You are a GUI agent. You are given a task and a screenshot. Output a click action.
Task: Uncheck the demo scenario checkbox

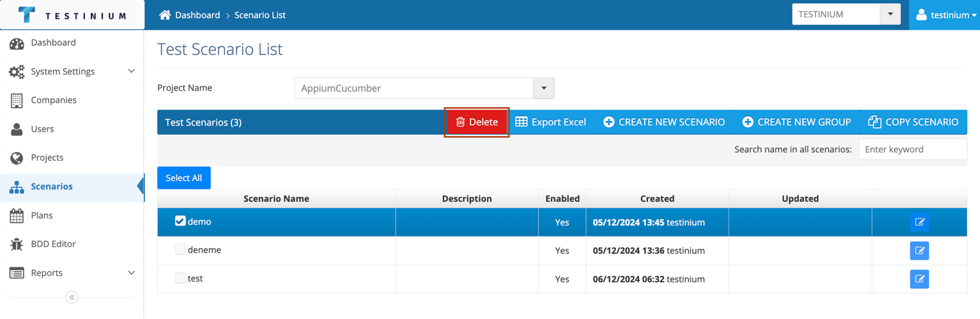180,221
